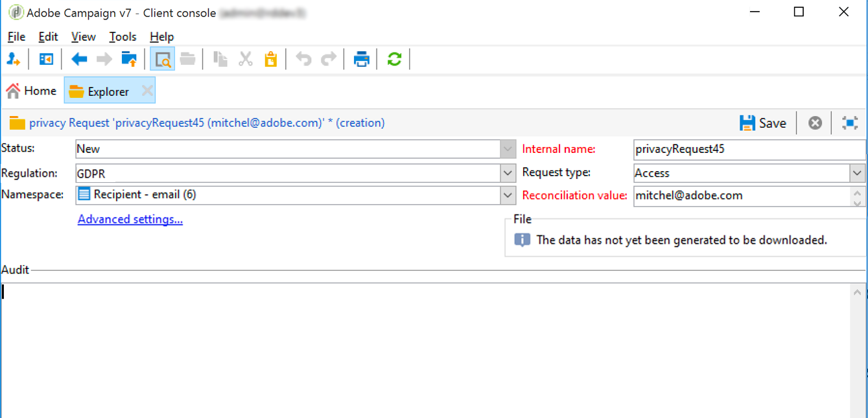Expand the Namespace dropdown arrow

tap(508, 195)
